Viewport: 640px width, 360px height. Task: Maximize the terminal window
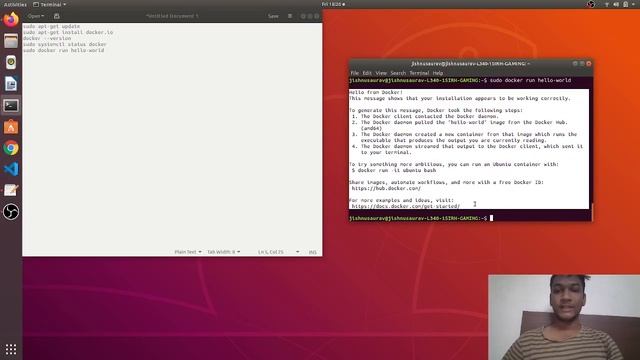[582, 64]
